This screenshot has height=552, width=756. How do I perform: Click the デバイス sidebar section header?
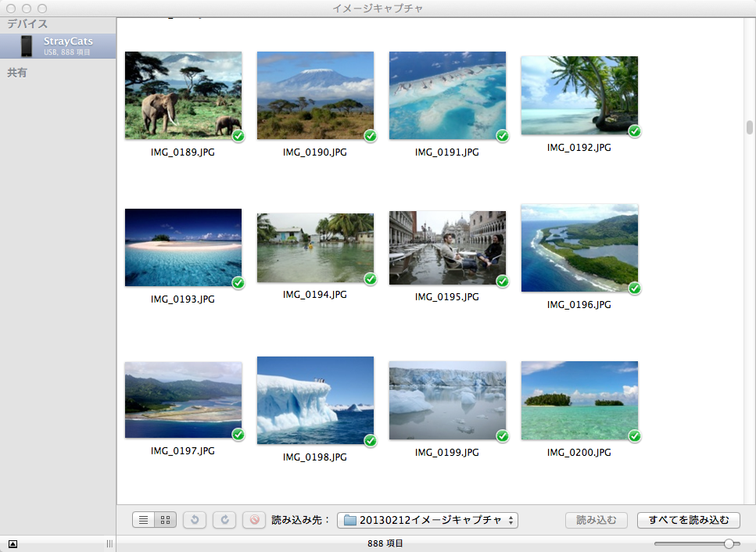(27, 24)
